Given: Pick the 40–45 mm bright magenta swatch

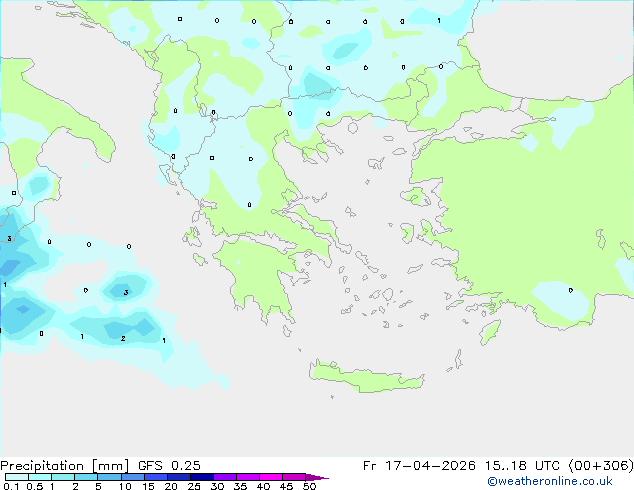Looking at the screenshot, I should click(x=271, y=477).
